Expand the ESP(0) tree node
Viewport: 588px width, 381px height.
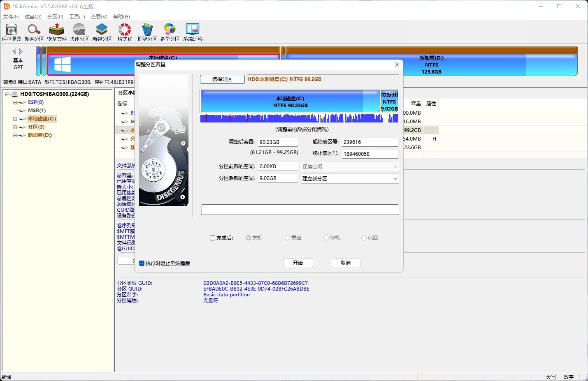(x=15, y=102)
